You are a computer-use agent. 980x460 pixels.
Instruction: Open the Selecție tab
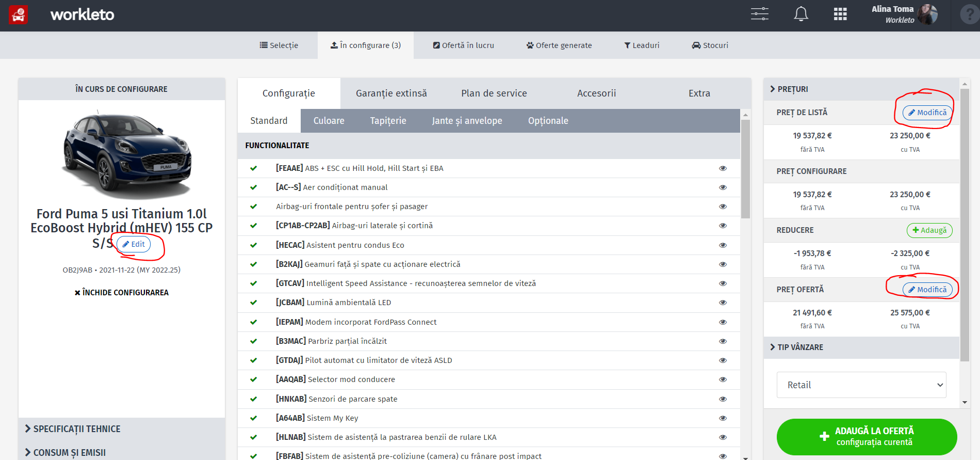tap(279, 45)
